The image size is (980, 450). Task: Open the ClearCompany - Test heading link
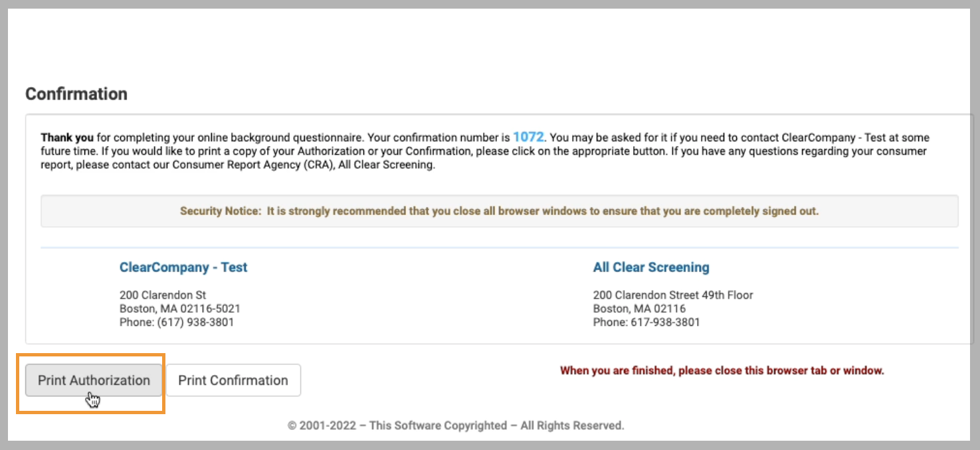183,267
